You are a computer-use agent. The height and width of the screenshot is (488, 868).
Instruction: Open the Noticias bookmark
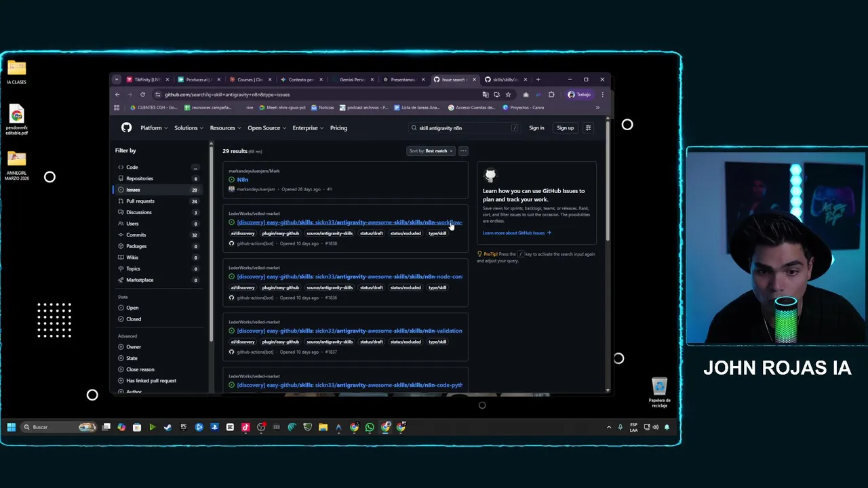point(323,108)
